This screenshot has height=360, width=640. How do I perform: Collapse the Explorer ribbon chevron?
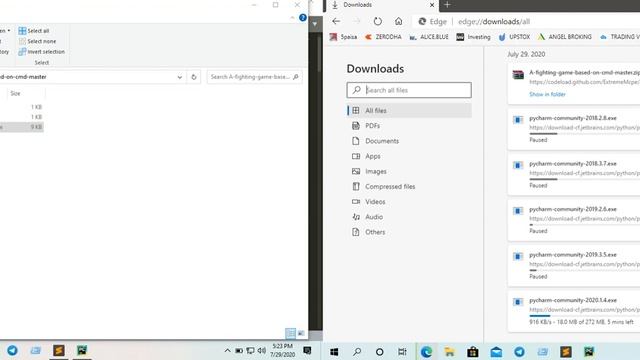click(x=292, y=18)
